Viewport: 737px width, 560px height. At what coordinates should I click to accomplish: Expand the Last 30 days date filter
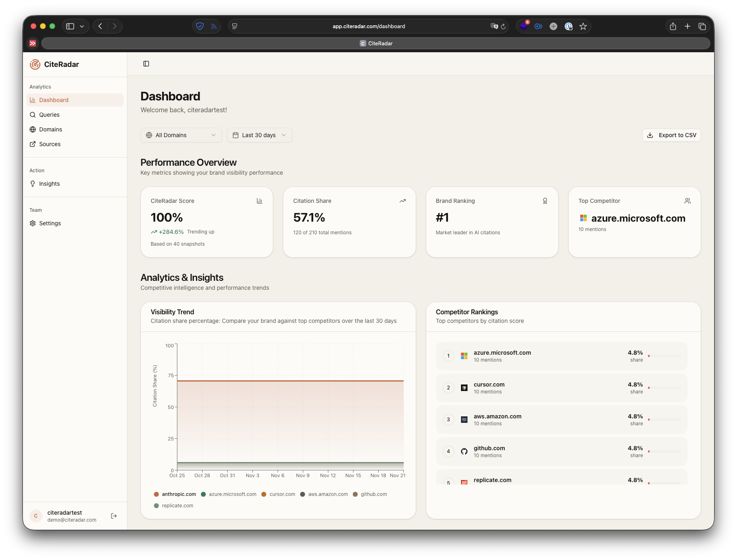[x=259, y=135]
